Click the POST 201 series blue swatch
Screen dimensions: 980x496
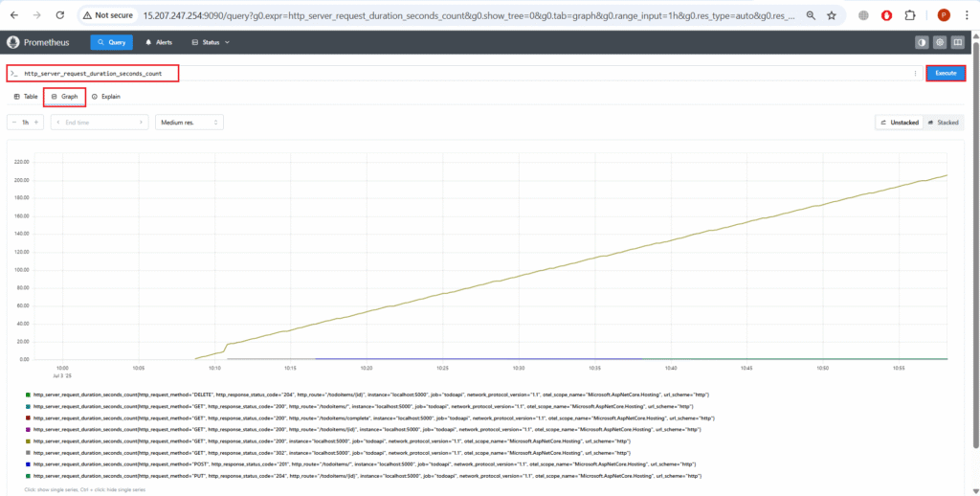tap(28, 464)
